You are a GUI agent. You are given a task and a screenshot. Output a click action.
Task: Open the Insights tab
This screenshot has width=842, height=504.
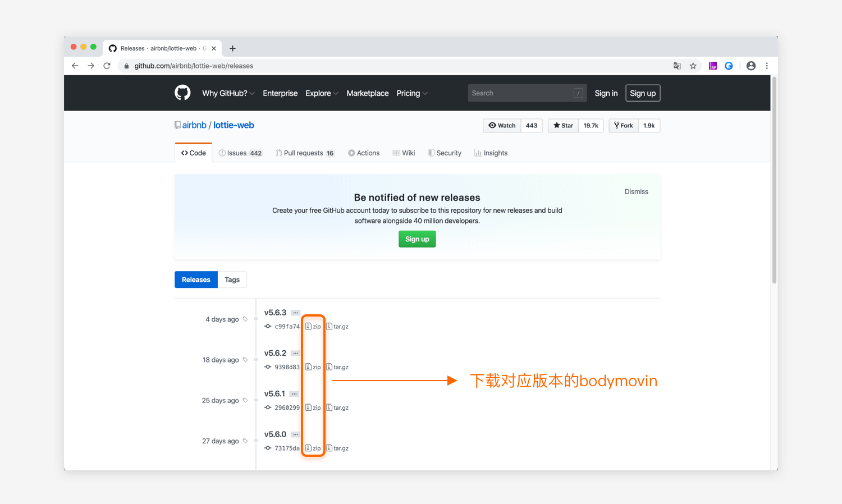491,153
